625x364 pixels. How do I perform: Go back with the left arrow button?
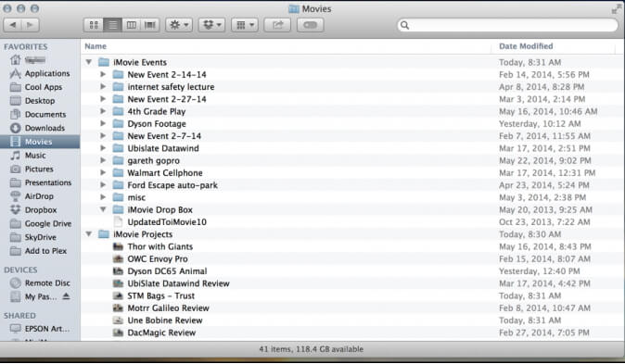click(13, 25)
